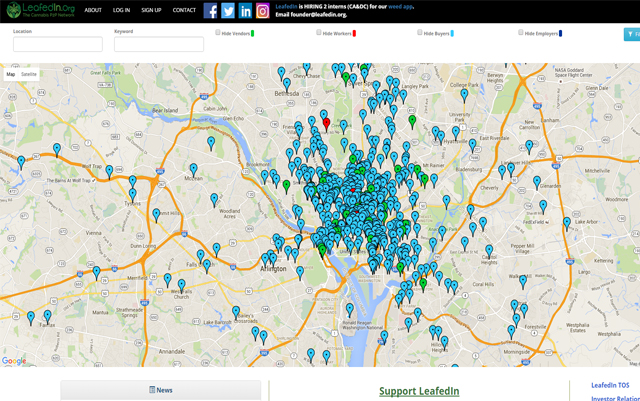Viewport: 640px width, 401px height.
Task: Select the Map view tab
Action: click(11, 74)
